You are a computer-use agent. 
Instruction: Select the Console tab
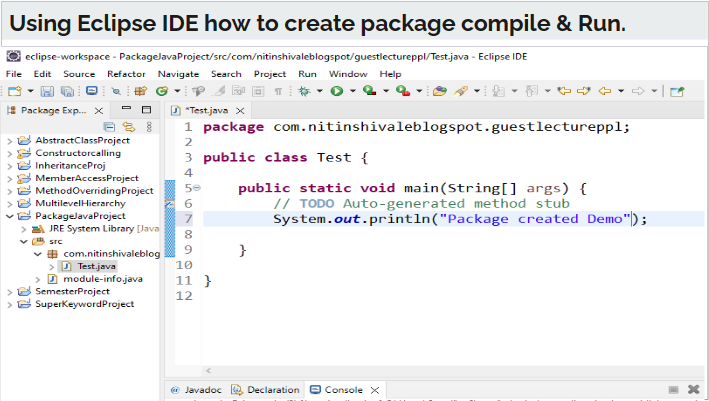tap(337, 390)
